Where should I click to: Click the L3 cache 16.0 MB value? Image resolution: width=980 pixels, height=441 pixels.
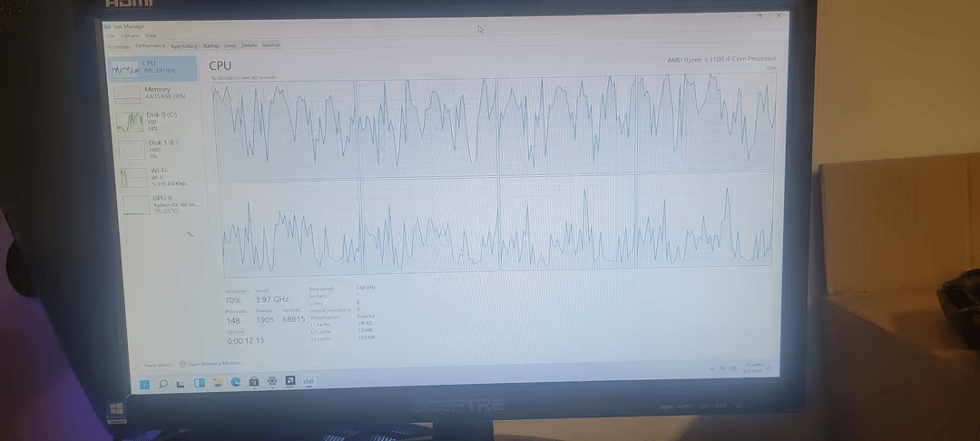coord(367,338)
